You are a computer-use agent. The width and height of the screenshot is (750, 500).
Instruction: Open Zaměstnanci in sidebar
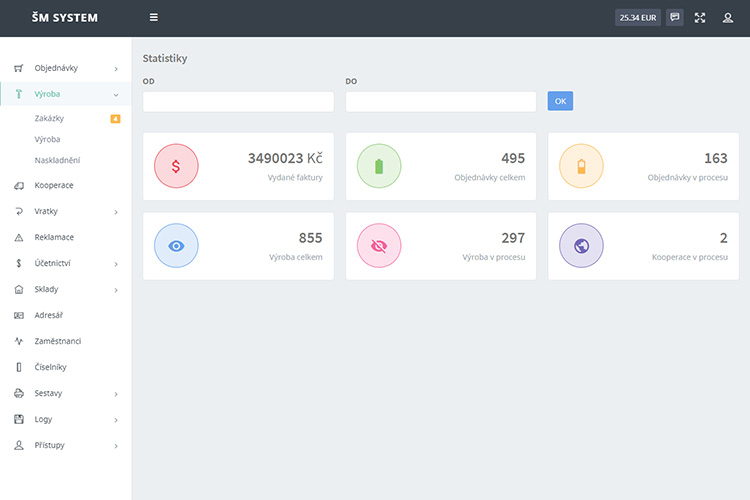pos(57,341)
